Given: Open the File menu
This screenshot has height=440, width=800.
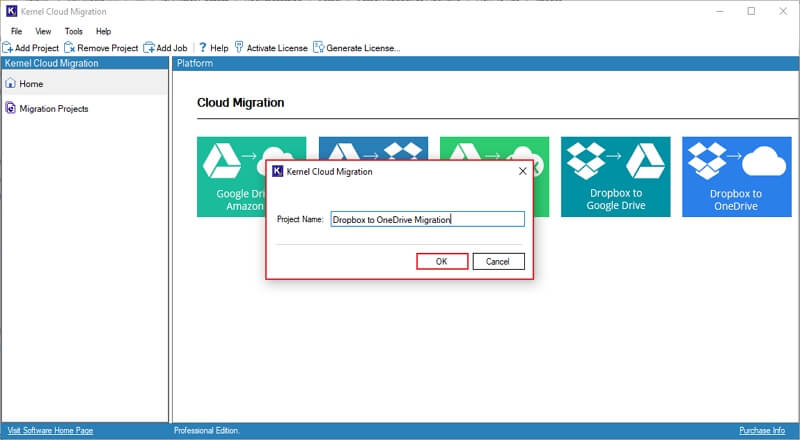Looking at the screenshot, I should 16,31.
